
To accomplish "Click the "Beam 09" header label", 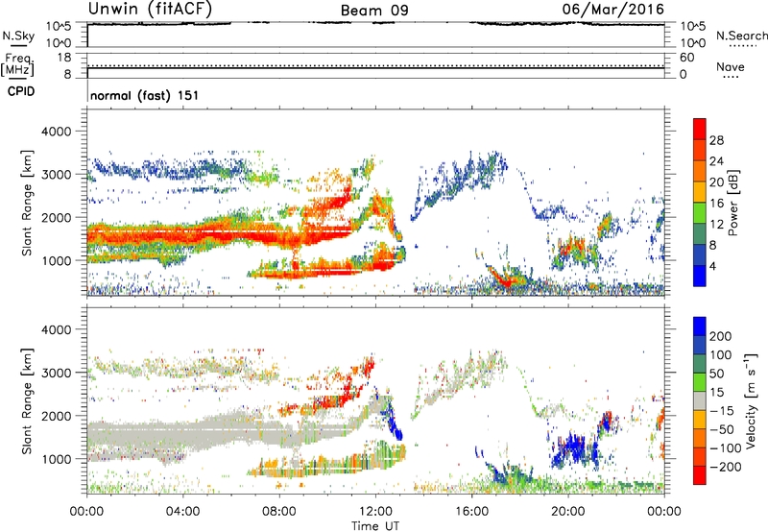I will (x=374, y=11).
